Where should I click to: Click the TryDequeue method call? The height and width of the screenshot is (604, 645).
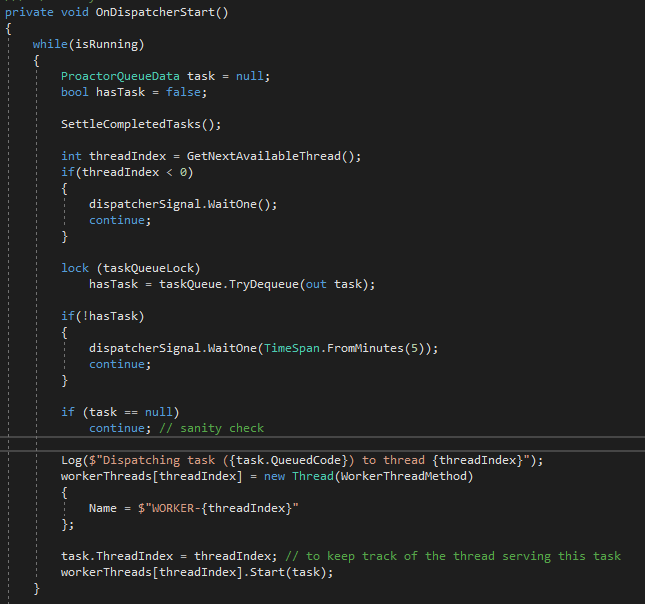click(x=263, y=284)
